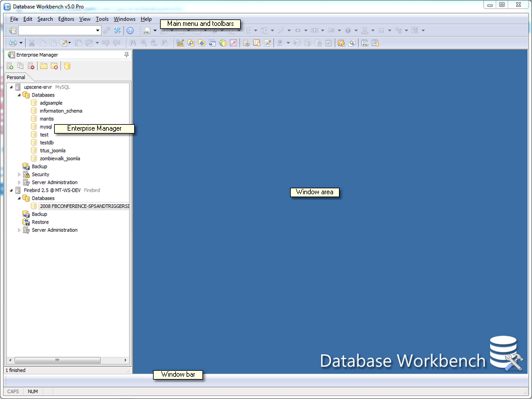
Task: Click the SQL Editor pencil icon in toolbar
Action: (x=180, y=43)
